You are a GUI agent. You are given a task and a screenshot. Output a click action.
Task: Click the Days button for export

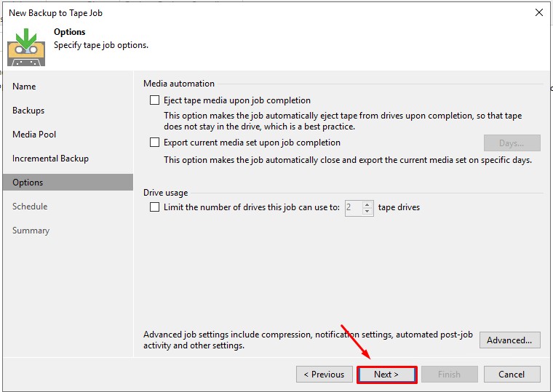tap(512, 143)
